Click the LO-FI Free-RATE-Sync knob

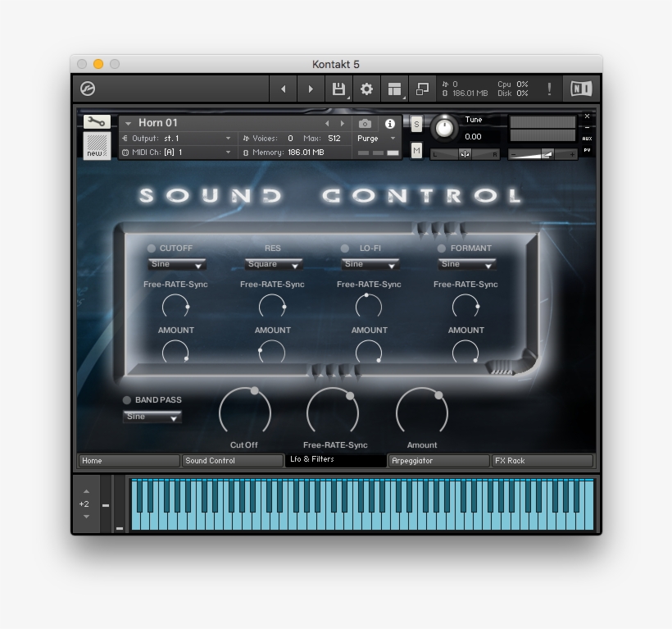369,306
